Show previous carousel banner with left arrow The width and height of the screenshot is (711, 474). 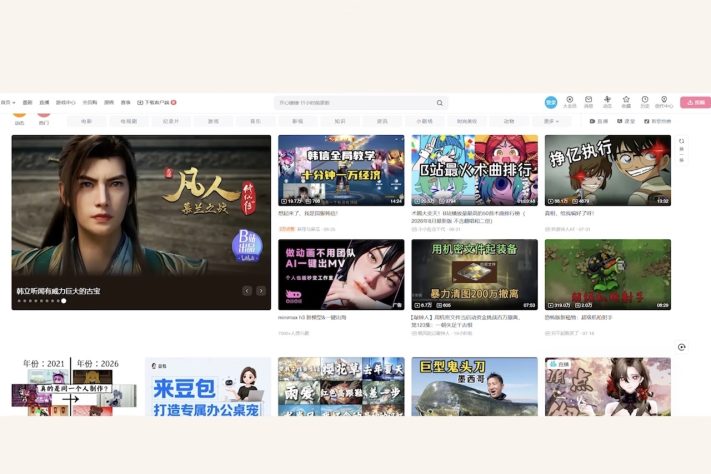coord(247,291)
